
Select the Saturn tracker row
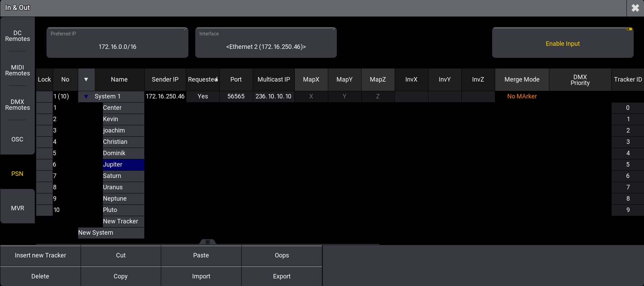(123, 176)
